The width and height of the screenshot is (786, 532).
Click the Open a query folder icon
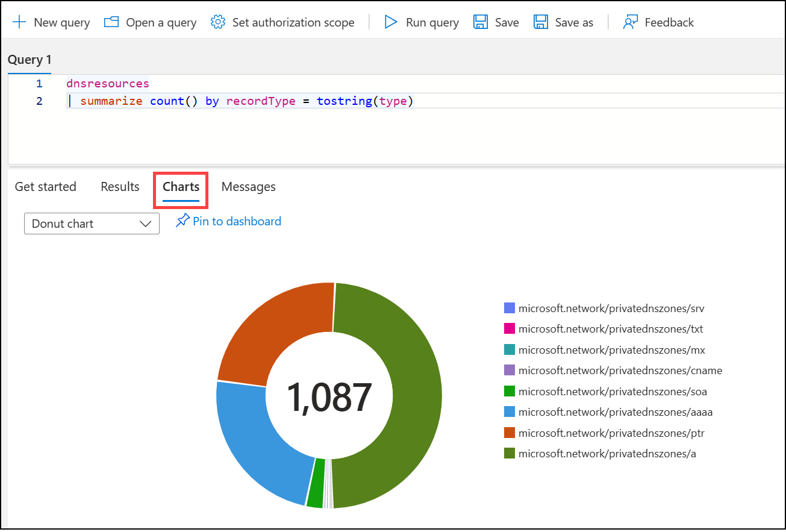111,22
